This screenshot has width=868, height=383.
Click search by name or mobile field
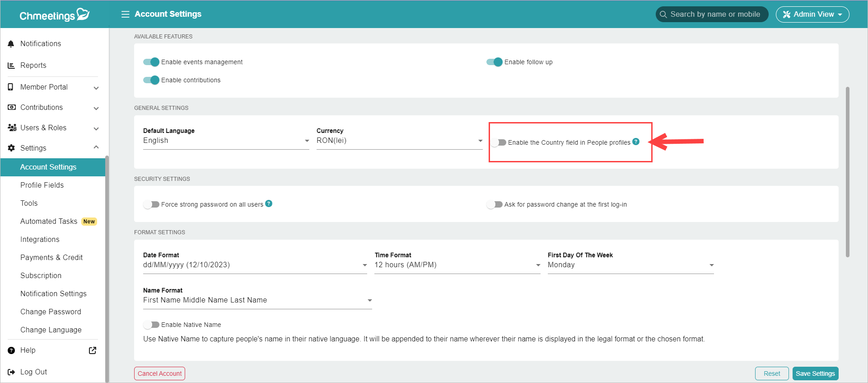(x=712, y=14)
